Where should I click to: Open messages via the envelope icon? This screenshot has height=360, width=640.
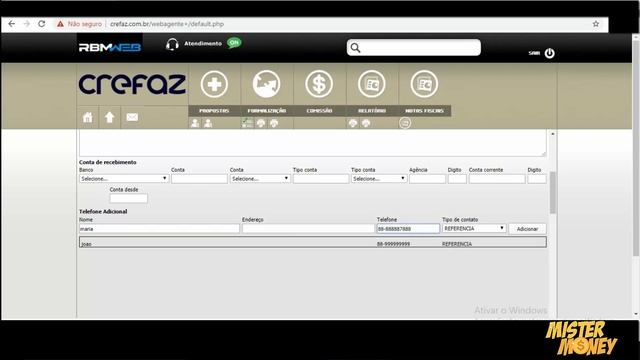click(x=132, y=118)
